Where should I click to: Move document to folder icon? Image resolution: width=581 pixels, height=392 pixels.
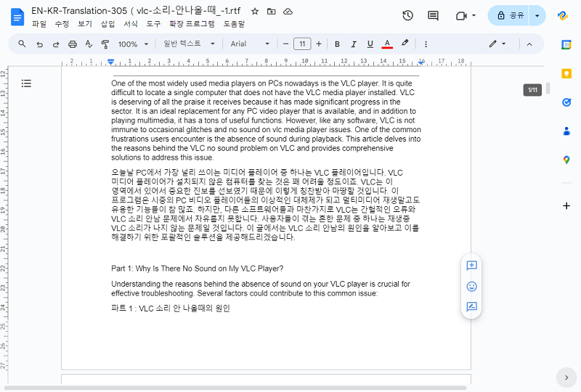(x=271, y=12)
